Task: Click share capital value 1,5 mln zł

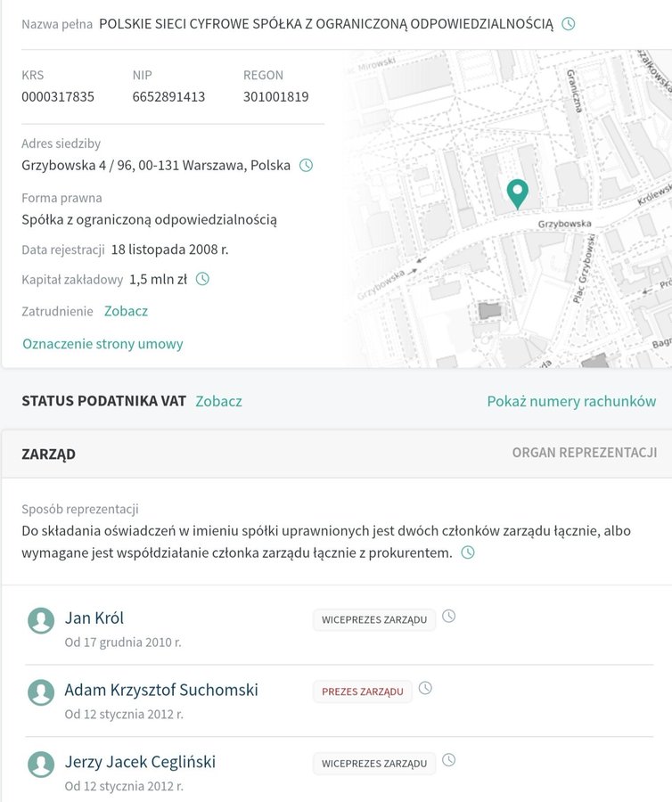Action: click(158, 279)
